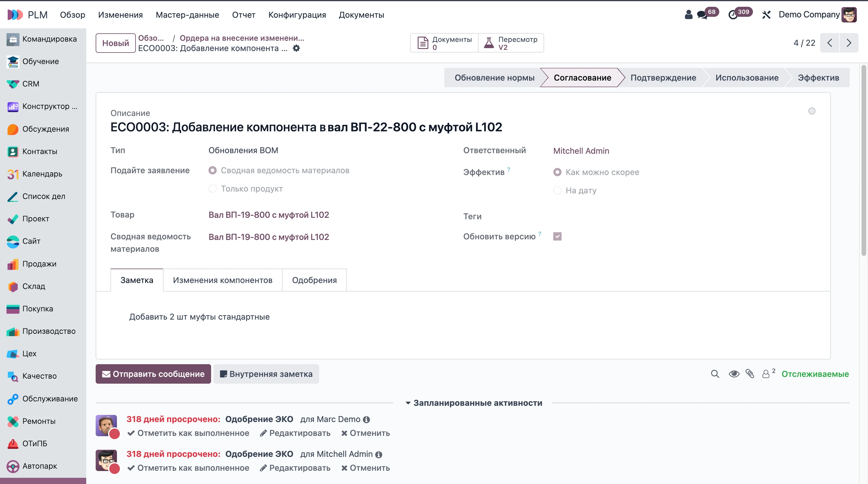The height and width of the screenshot is (484, 868).
Task: Select На дату radio option
Action: click(557, 190)
